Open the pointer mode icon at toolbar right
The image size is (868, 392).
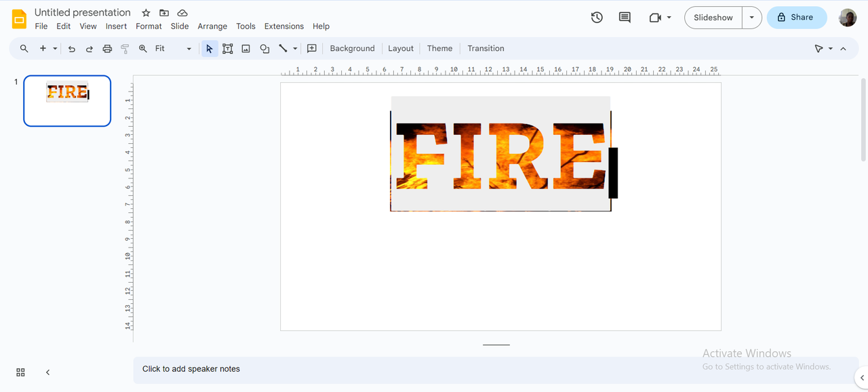(819, 49)
